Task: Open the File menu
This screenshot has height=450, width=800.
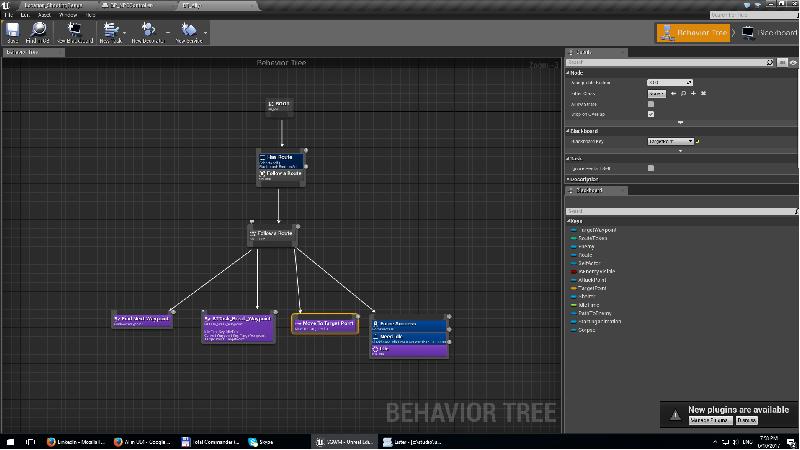Action: (x=9, y=16)
